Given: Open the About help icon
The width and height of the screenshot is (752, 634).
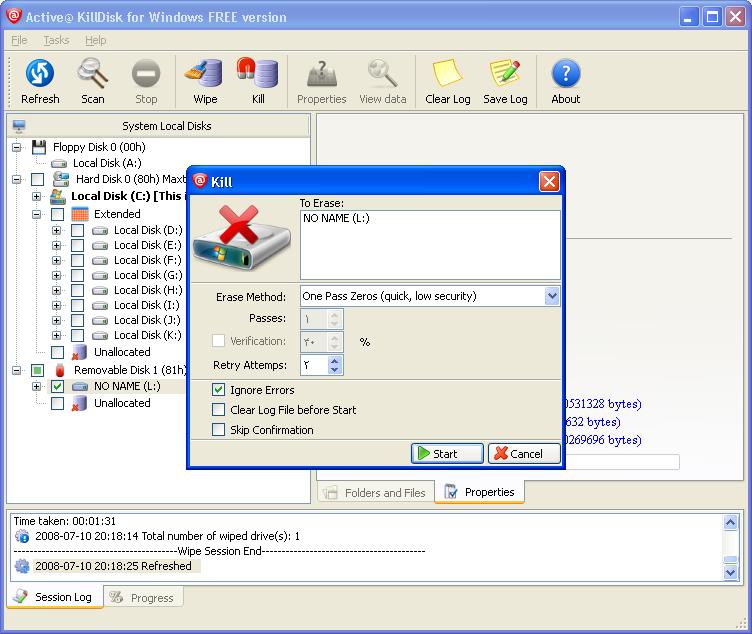Looking at the screenshot, I should click(566, 73).
